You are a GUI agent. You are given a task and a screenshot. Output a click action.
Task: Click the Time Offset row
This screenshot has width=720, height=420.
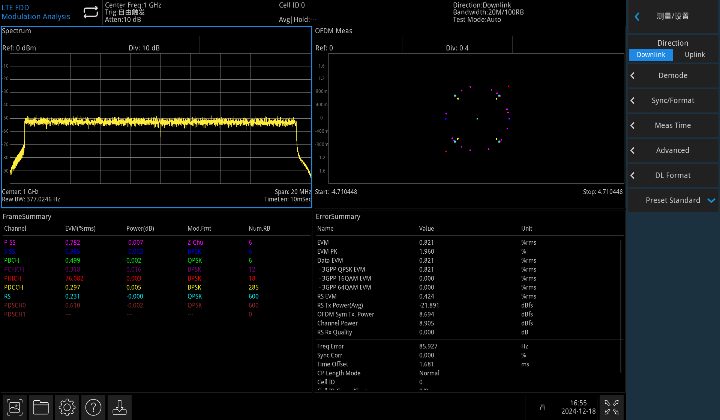click(x=468, y=364)
